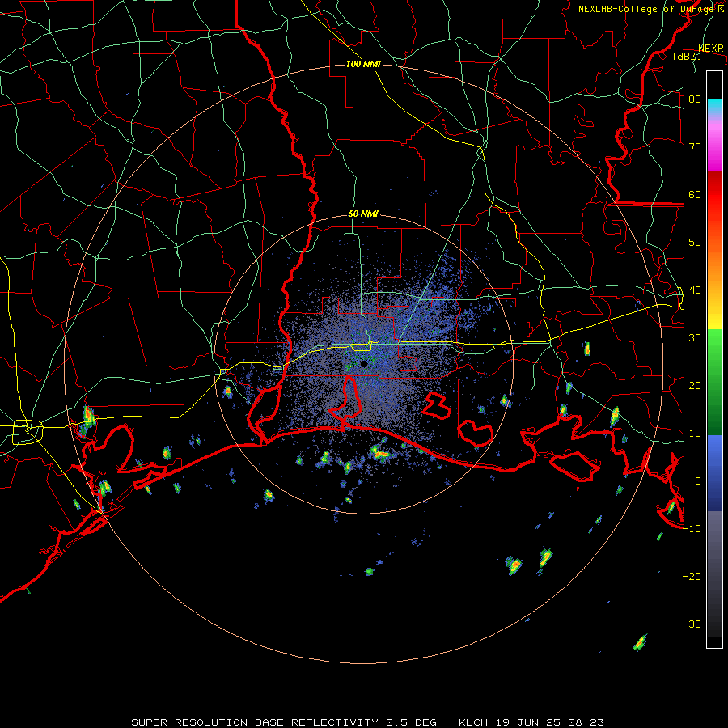Click the "19 JUN 25 08:23" timestamp
728x728 pixels.
tap(548, 722)
